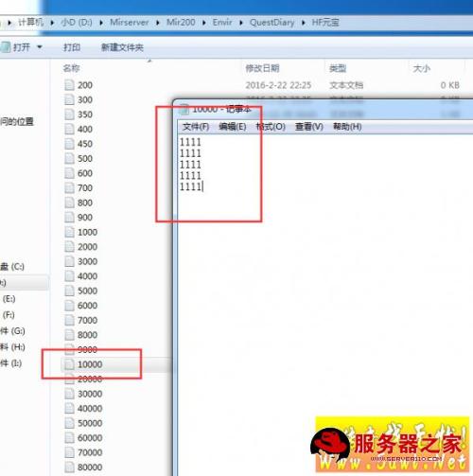
Task: Select the (E:) drive in sidebar
Action: [9, 299]
